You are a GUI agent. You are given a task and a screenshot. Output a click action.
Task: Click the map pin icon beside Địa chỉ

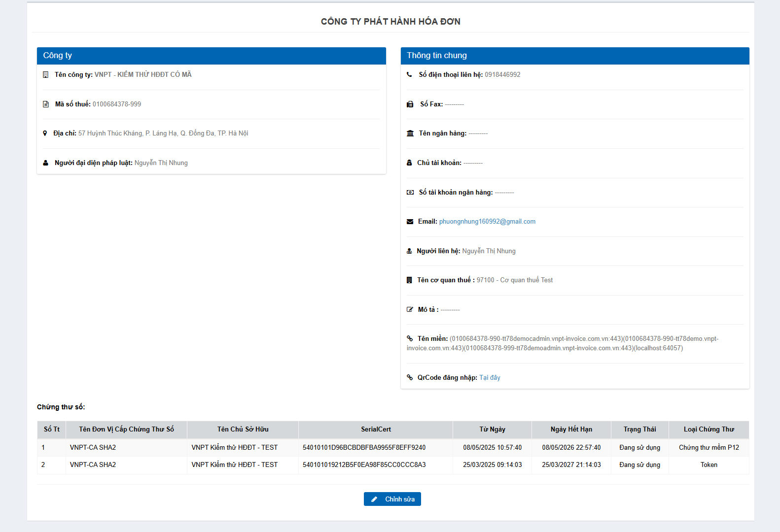pos(45,133)
